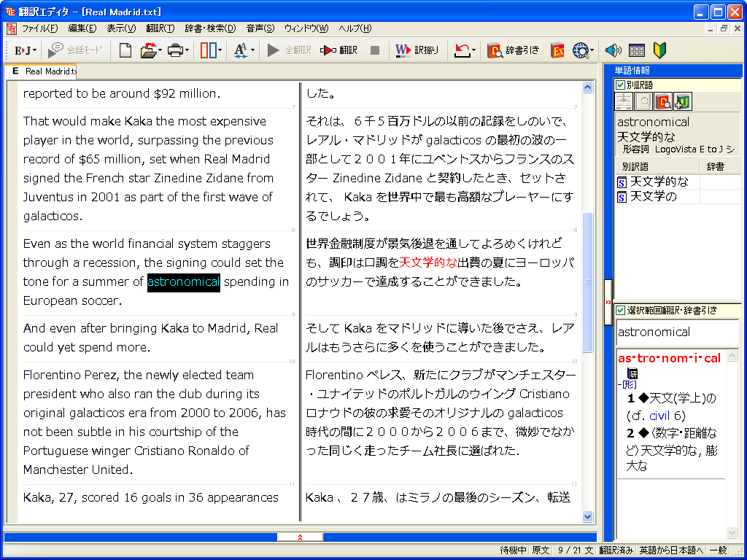Click the 辞書引き dictionary lookup button
Viewport: 747px width, 560px height.
pyautogui.click(x=513, y=50)
